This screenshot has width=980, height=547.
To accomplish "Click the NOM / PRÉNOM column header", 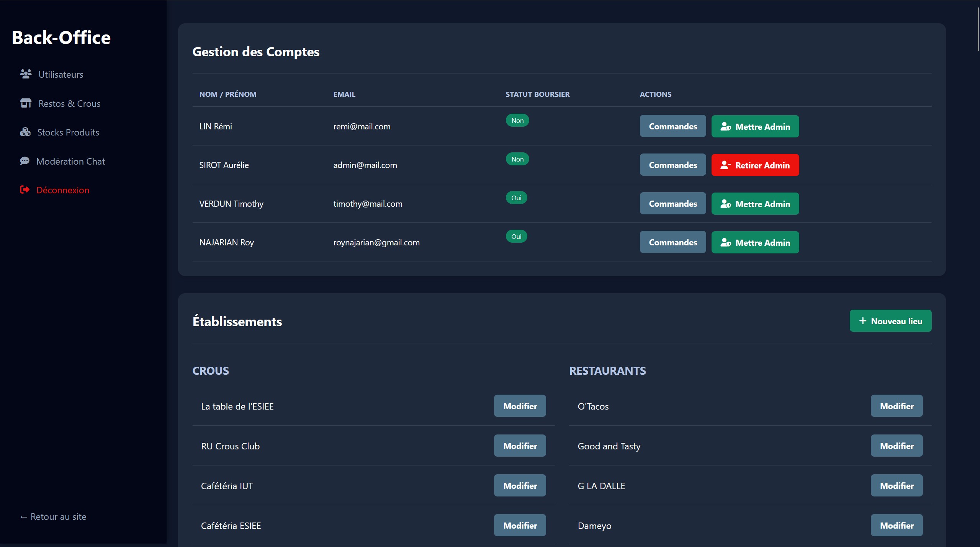I will (228, 95).
